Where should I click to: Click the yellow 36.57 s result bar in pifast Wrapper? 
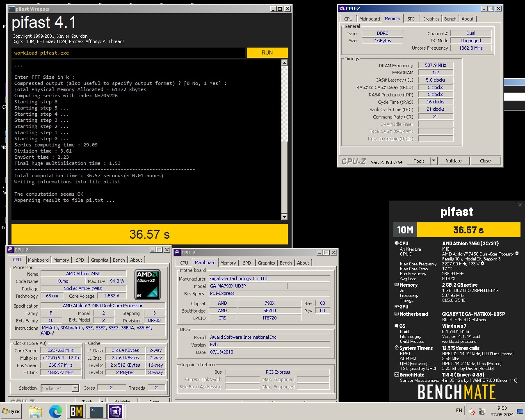pyautogui.click(x=149, y=234)
